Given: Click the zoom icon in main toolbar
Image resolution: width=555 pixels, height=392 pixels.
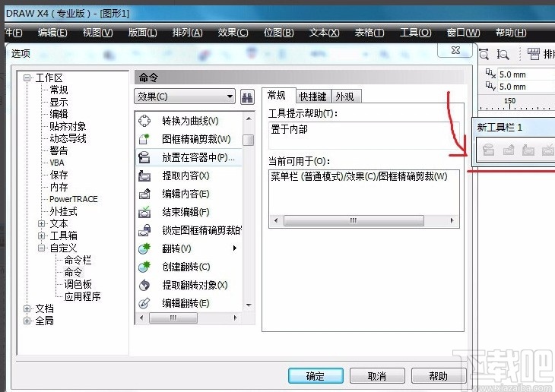Looking at the screenshot, I should [x=484, y=54].
